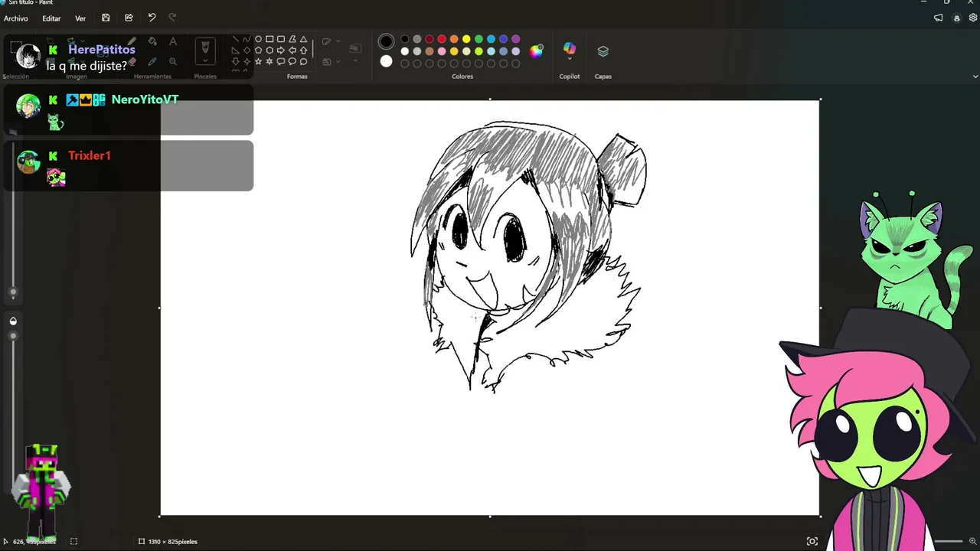Select the Cloud callout shape
Viewport: 980px width, 551px height.
click(x=304, y=62)
